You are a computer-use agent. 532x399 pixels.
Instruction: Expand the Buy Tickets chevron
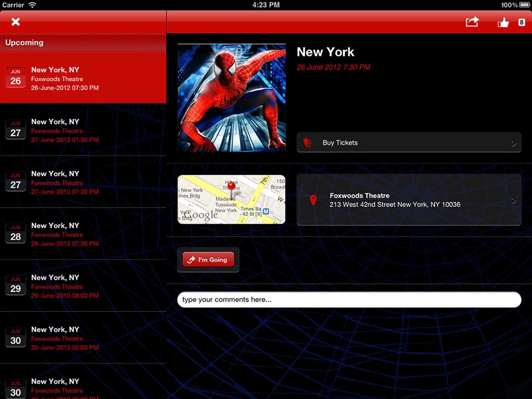(514, 144)
